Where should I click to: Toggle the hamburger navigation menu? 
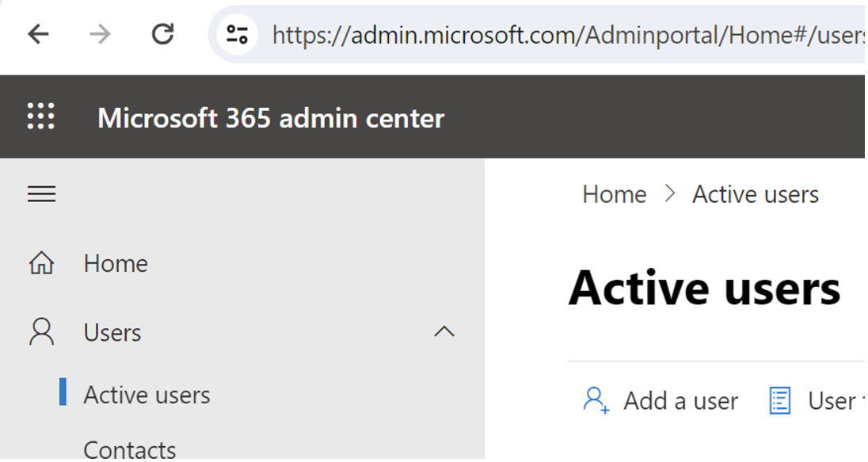tap(41, 194)
